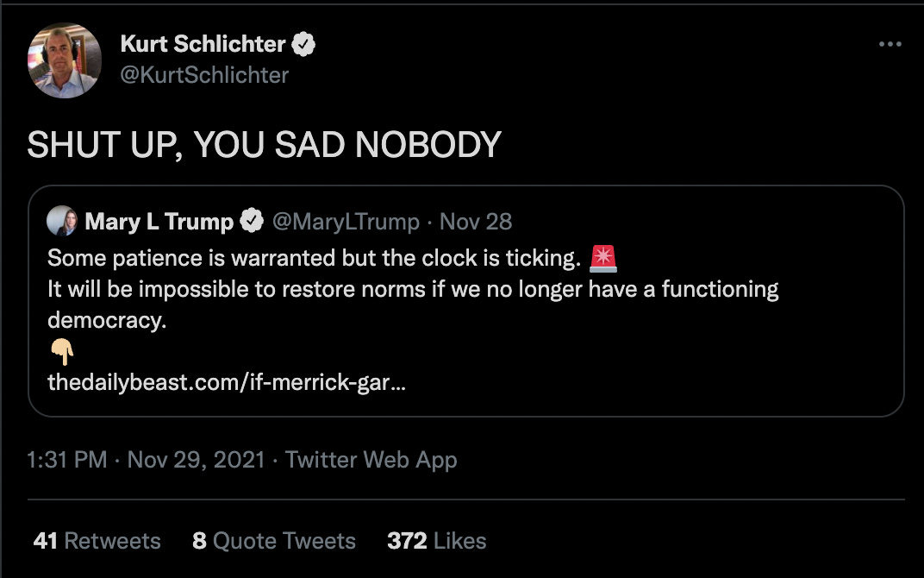The height and width of the screenshot is (578, 924).
Task: View the 372 Likes list
Action: (437, 541)
